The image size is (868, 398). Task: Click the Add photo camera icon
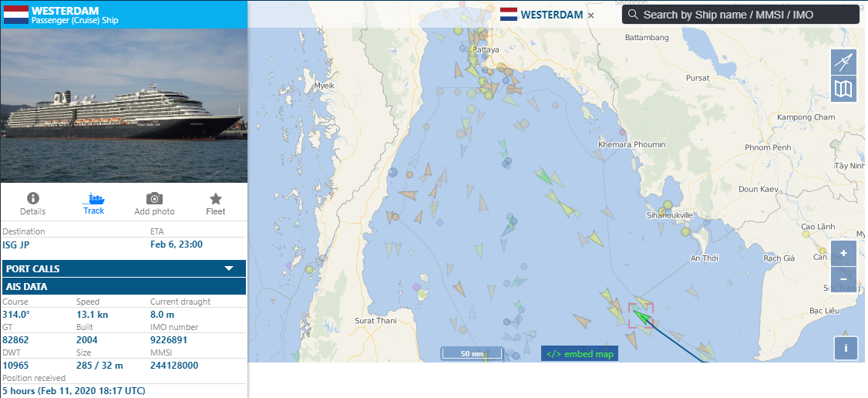coord(154,198)
